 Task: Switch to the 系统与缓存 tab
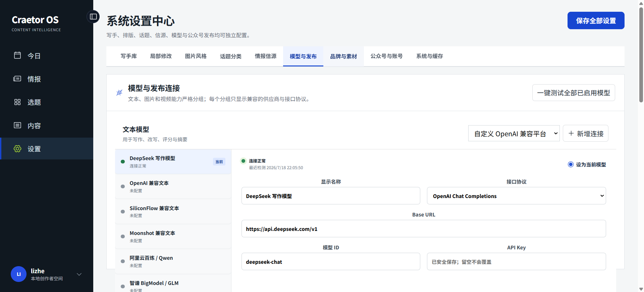430,56
